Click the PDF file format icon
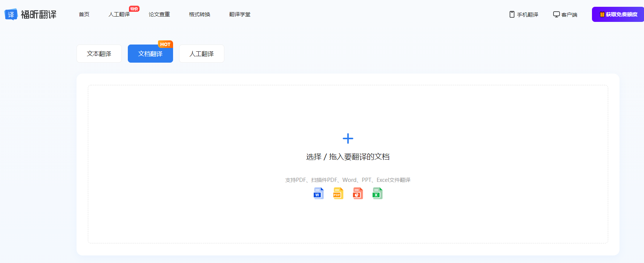 pyautogui.click(x=338, y=193)
